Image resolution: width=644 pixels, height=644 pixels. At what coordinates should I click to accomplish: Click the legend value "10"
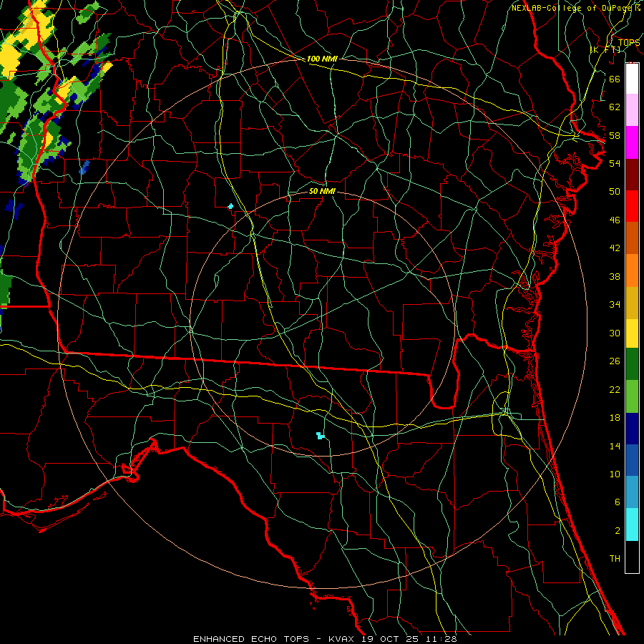(x=615, y=474)
